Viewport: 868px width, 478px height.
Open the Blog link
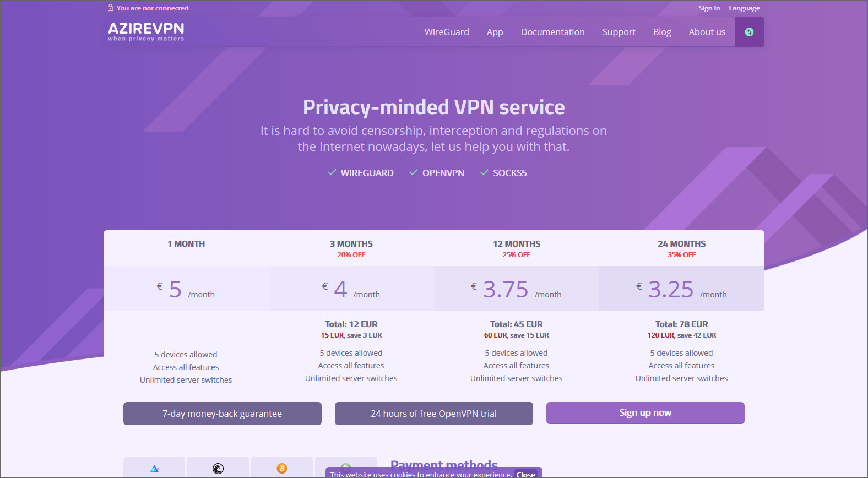(662, 32)
